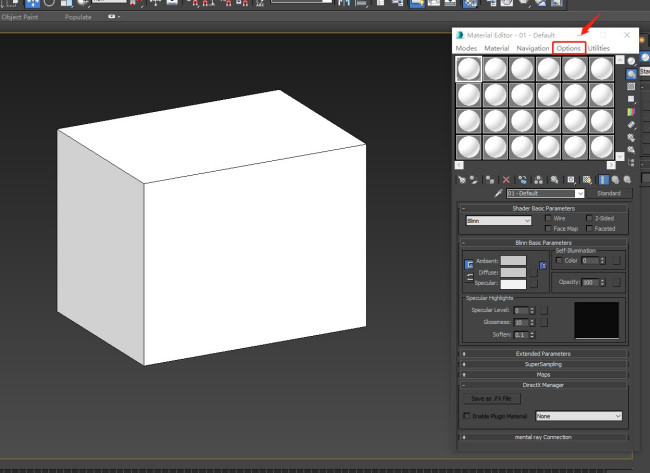Click Assign Material to Selection icon
Viewport: 650px width, 473px height.
(x=490, y=179)
